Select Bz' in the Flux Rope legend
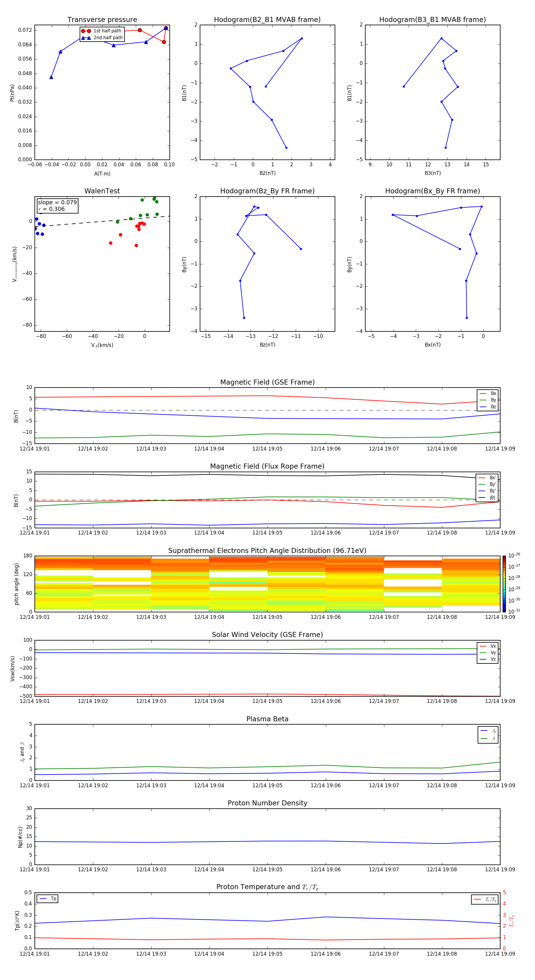Viewport: 535px width, 980px height. pyautogui.click(x=487, y=491)
